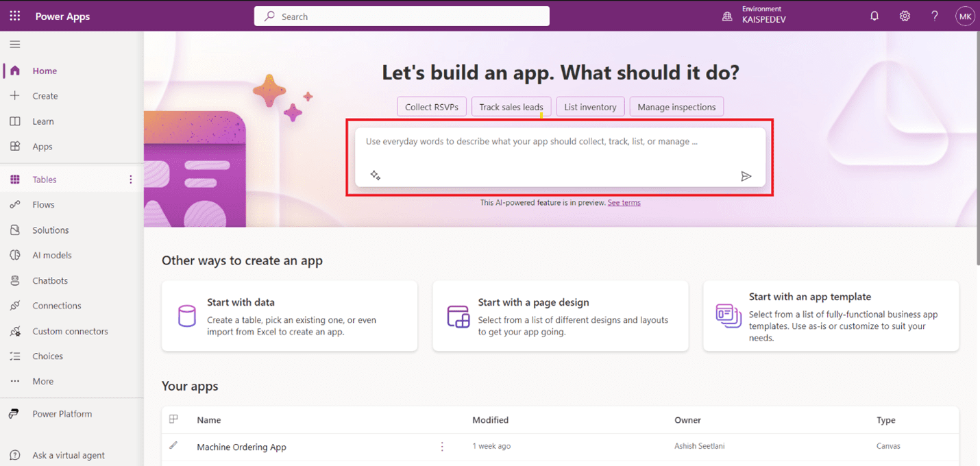
Task: Click the Collect RSVPs suggestion
Action: [432, 106]
